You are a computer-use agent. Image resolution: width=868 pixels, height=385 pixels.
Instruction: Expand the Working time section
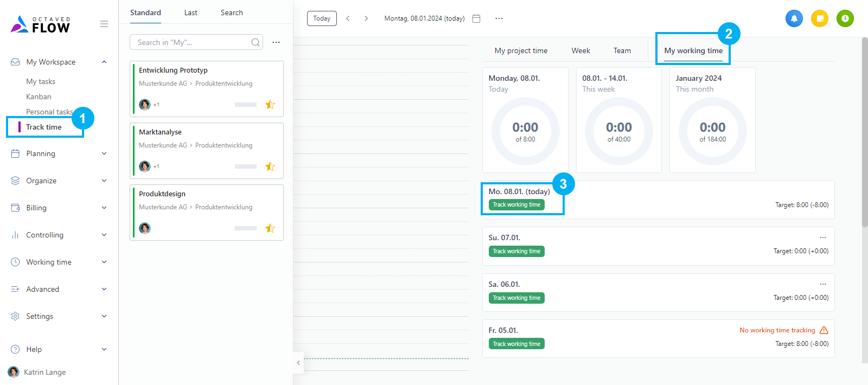(104, 262)
